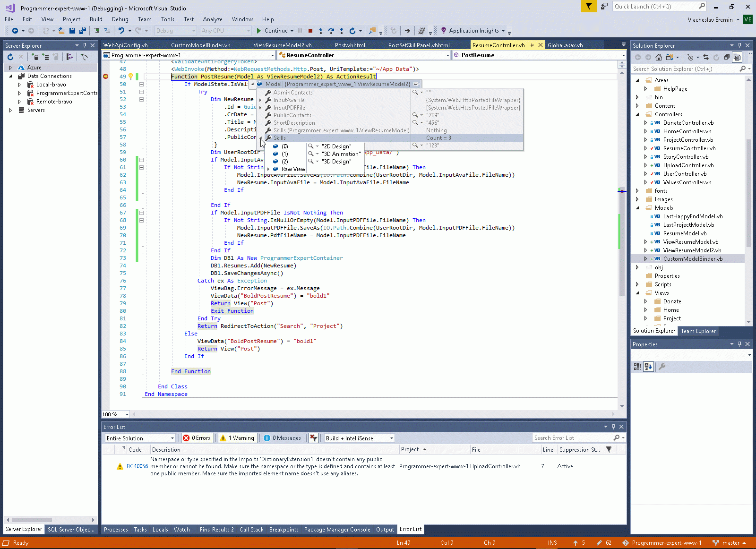This screenshot has width=756, height=549.
Task: Toggle the 1 Warning filter
Action: point(238,438)
